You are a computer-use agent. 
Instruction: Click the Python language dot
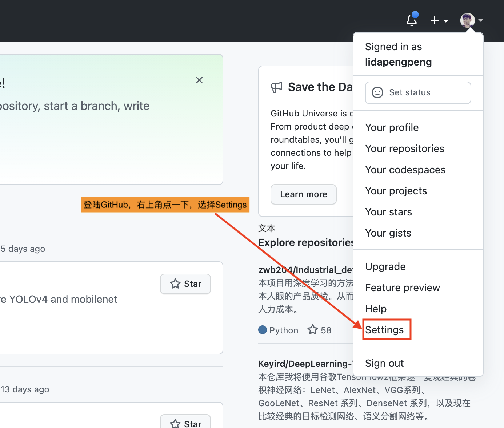click(263, 330)
